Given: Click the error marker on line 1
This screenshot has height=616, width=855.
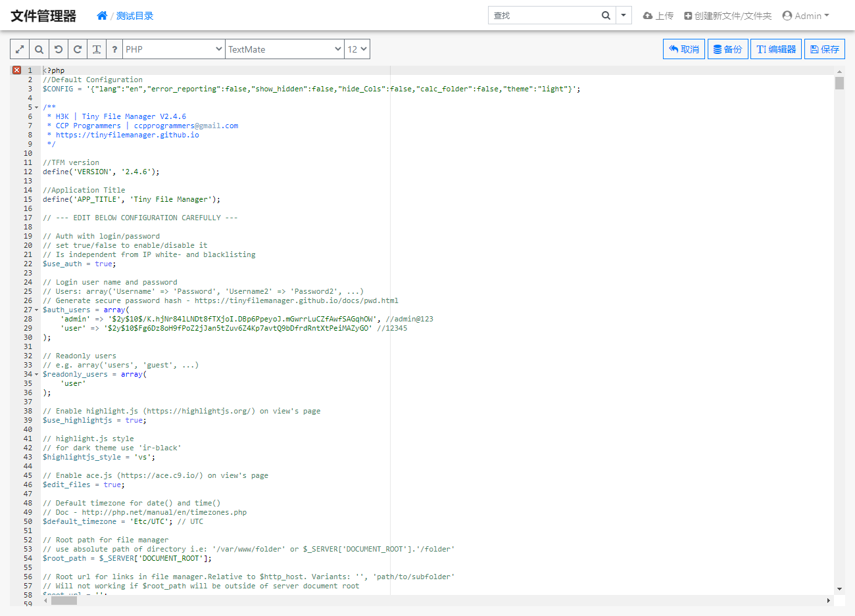Looking at the screenshot, I should (16, 70).
